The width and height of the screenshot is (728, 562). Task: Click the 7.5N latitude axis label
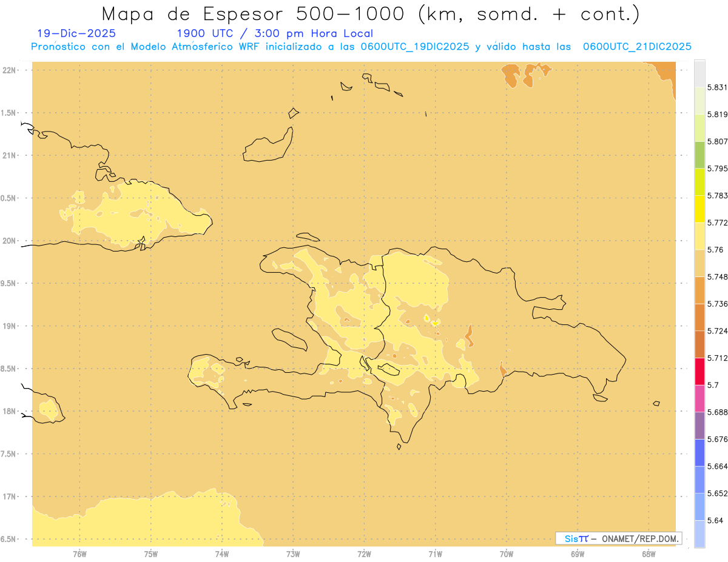8,454
